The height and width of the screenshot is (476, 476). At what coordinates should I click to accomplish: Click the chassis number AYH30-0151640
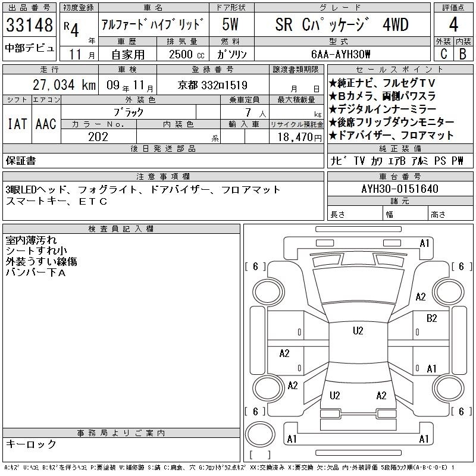(x=392, y=189)
